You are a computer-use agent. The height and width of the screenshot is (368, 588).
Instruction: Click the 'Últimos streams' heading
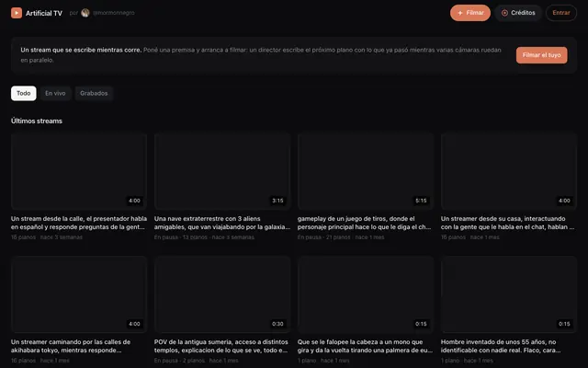(x=37, y=121)
